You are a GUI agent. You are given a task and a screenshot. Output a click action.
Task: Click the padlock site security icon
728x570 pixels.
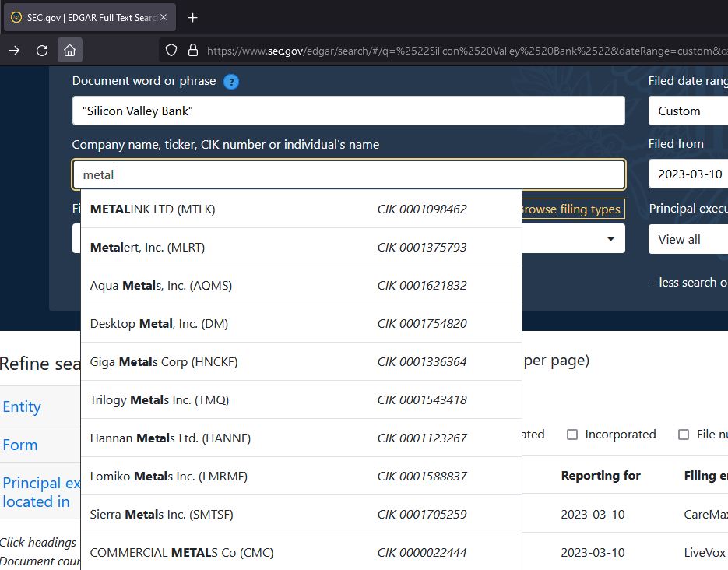click(x=193, y=51)
